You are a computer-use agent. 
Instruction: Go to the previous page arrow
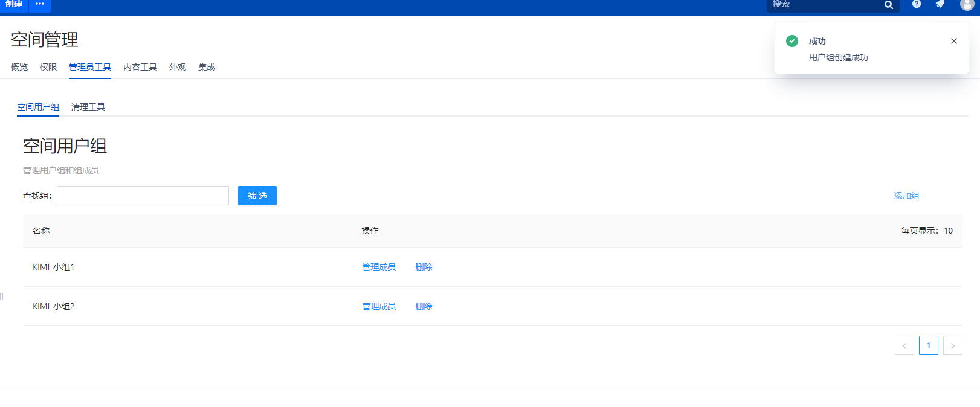(x=904, y=345)
